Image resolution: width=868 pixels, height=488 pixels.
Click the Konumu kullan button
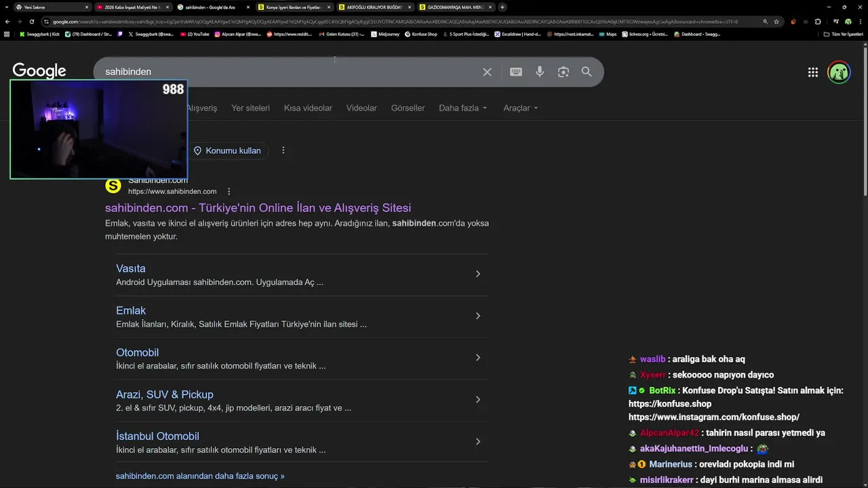click(228, 150)
